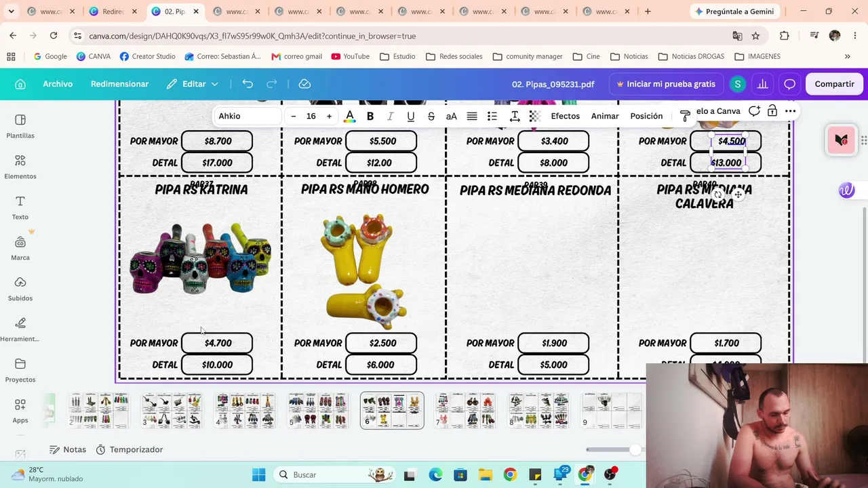The width and height of the screenshot is (868, 488).
Task: Bookmark this page with star icon
Action: click(755, 36)
